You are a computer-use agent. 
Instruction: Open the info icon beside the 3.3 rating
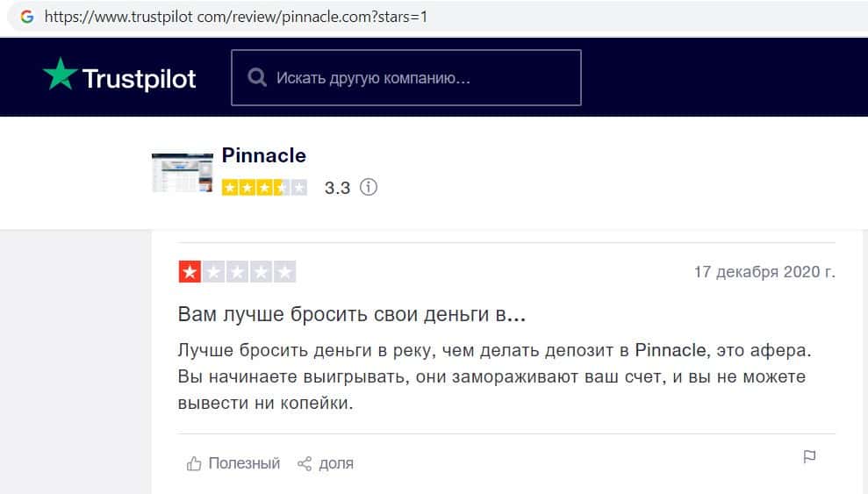tap(369, 187)
